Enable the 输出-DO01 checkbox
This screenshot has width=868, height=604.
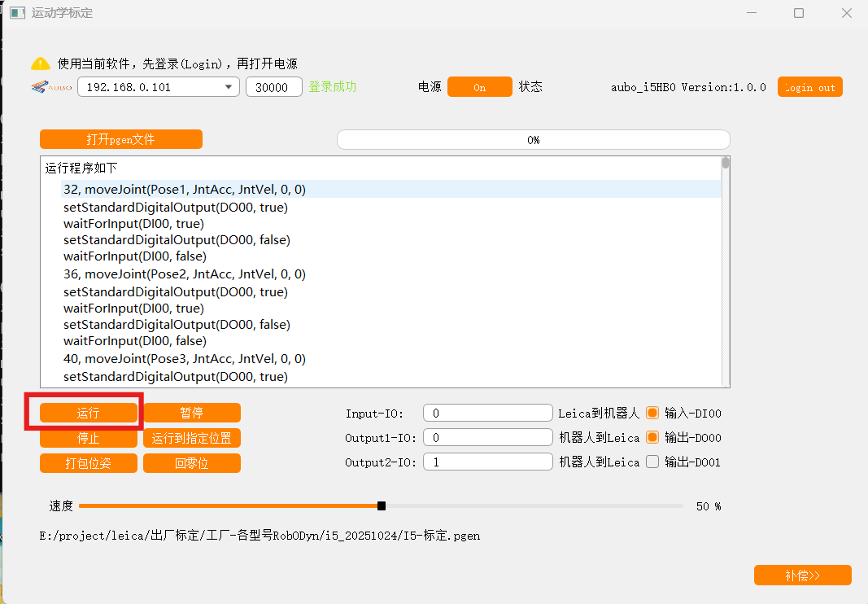tap(652, 462)
